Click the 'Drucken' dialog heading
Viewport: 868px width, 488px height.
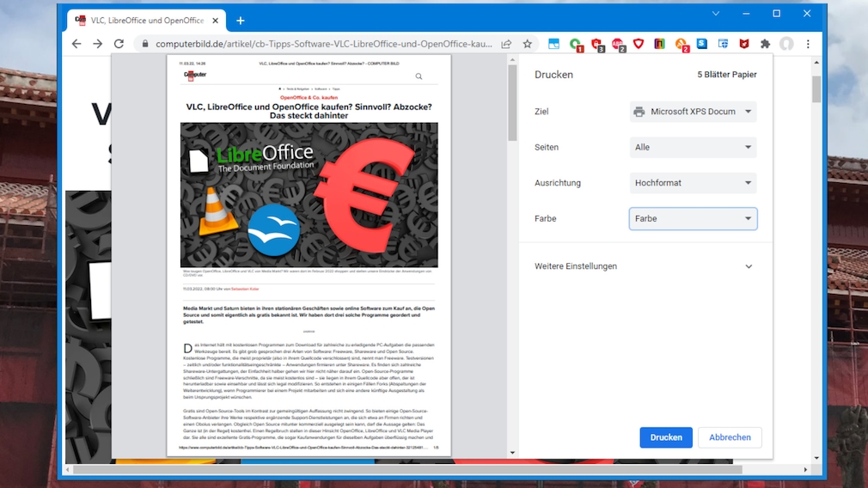tap(553, 74)
